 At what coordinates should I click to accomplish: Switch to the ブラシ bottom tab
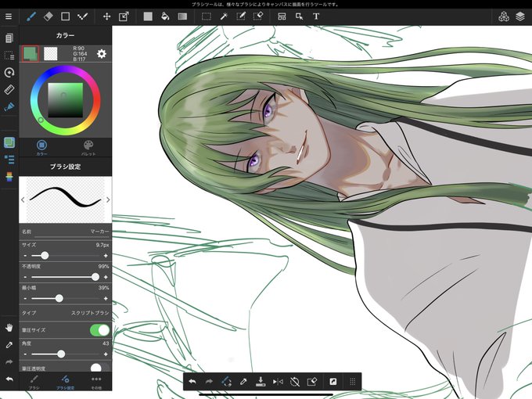pyautogui.click(x=34, y=382)
